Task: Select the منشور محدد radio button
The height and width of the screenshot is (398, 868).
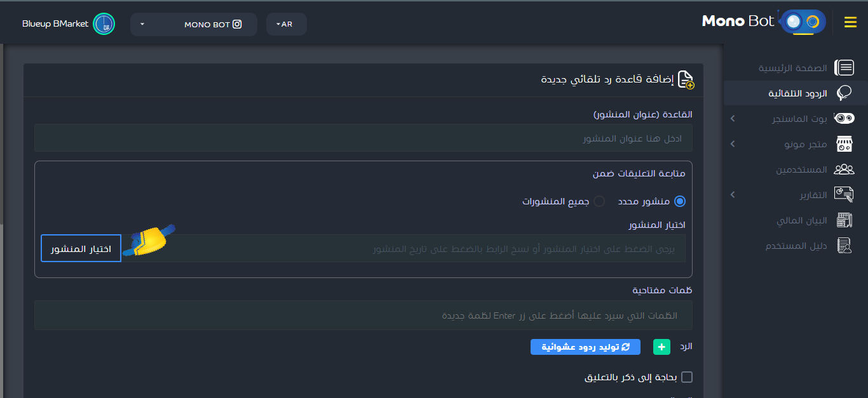Action: 680,201
